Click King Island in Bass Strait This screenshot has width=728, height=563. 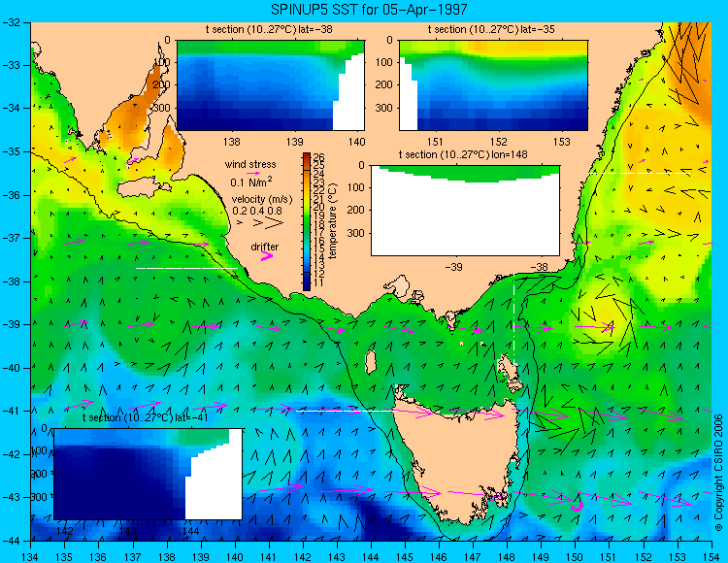point(370,362)
